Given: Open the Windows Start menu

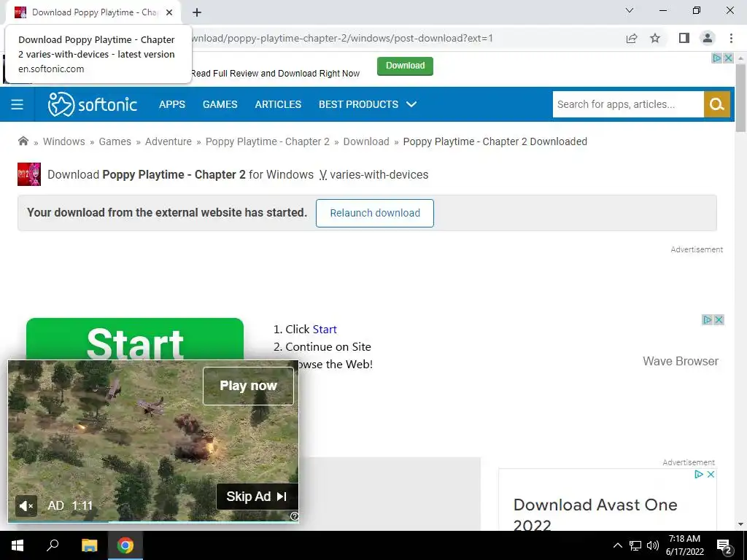Looking at the screenshot, I should (x=18, y=545).
